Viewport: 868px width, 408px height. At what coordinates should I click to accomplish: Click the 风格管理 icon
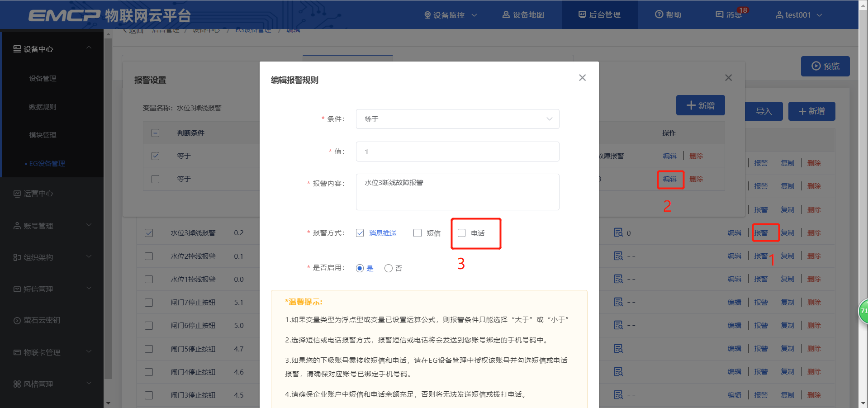(17, 384)
